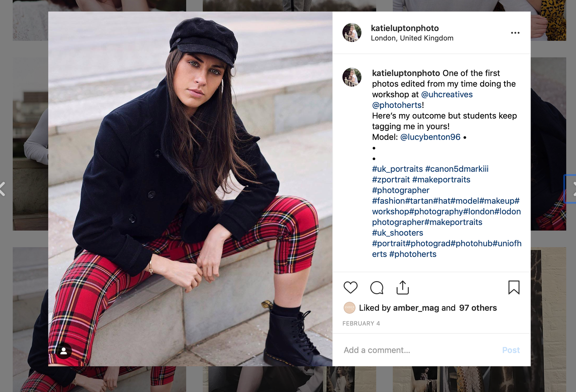Click the amber_mag liker avatar
Viewport: 576px width, 392px height.
tap(349, 308)
